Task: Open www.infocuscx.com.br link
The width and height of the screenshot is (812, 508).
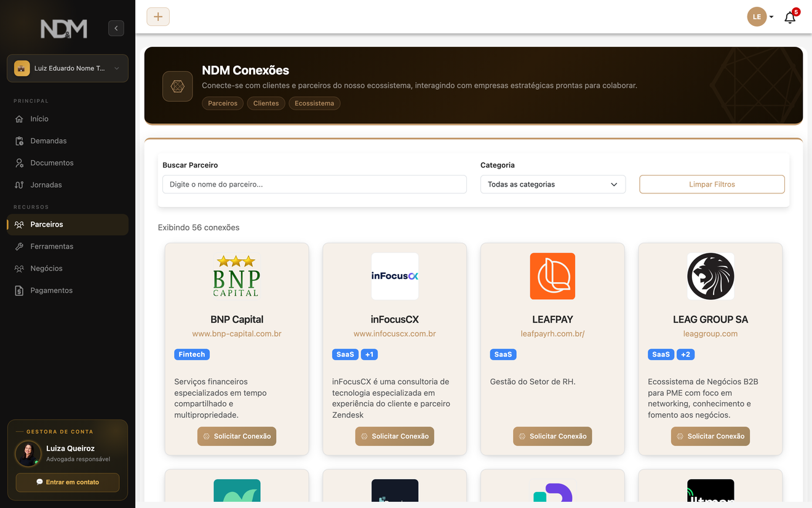Action: pyautogui.click(x=395, y=334)
